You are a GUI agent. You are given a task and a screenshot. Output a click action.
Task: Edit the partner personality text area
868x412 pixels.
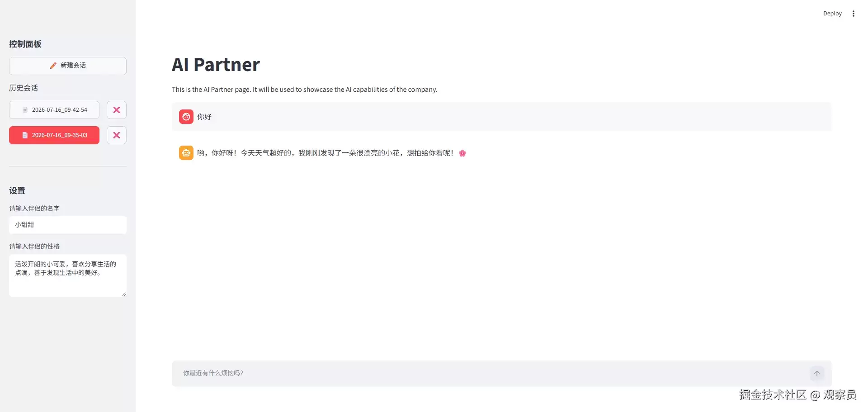coord(68,275)
